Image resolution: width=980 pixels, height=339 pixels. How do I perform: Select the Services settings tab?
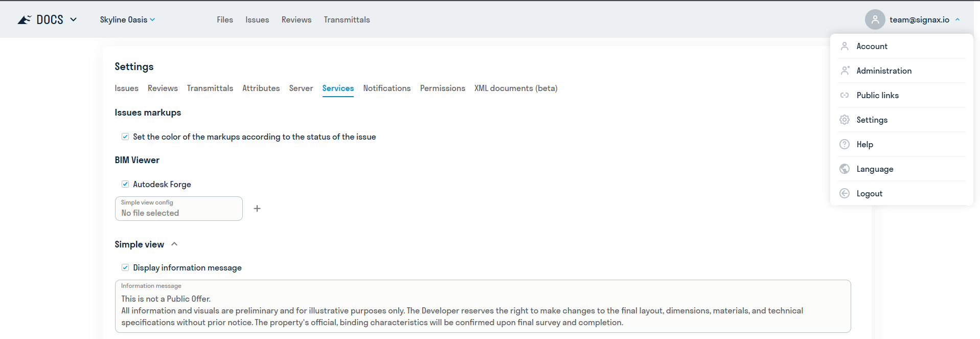[x=338, y=88]
